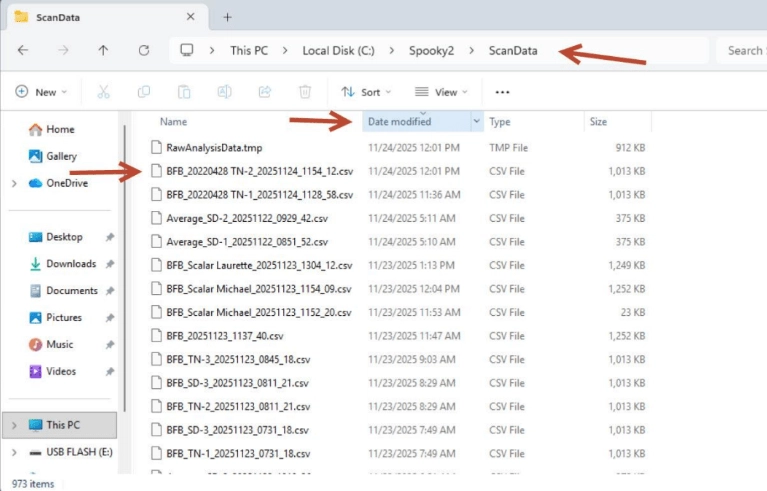This screenshot has width=767, height=491.
Task: Click the Refresh button in navigation bar
Action: 144,50
